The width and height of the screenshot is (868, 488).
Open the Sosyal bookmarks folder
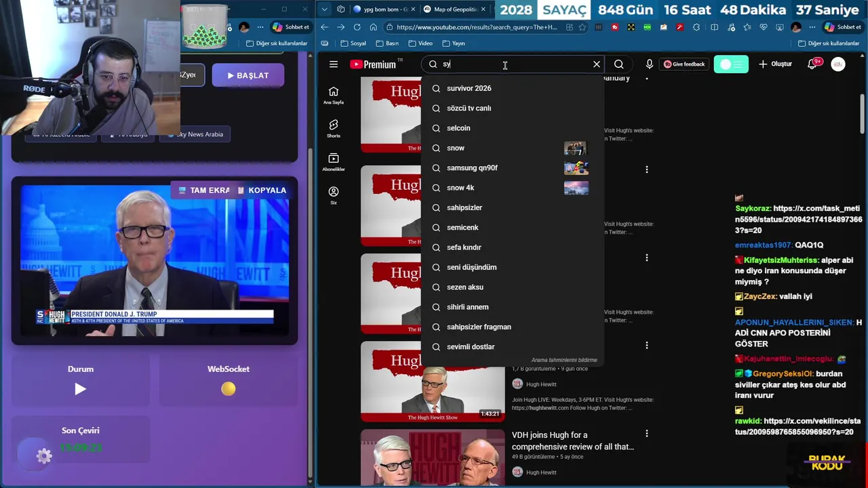[353, 43]
